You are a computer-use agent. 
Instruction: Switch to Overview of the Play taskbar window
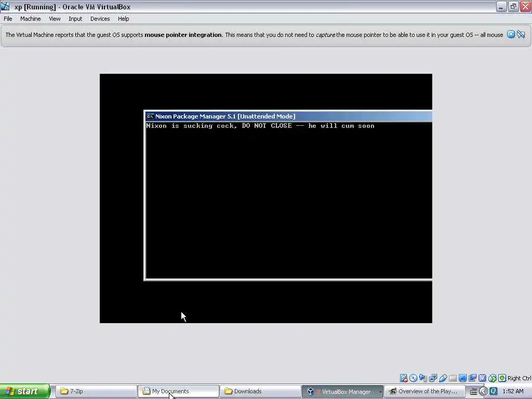[425, 391]
